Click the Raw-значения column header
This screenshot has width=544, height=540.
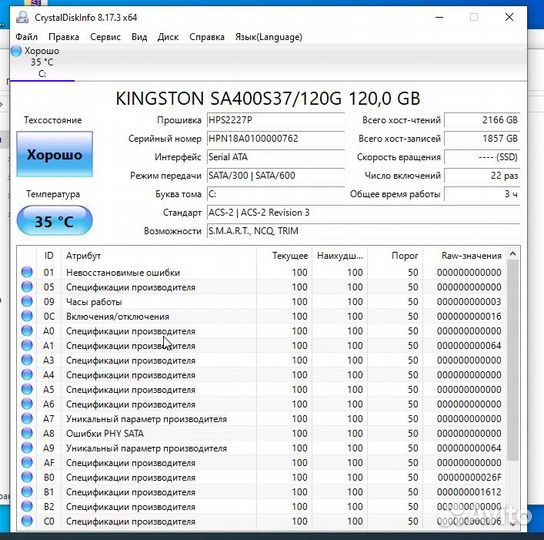464,256
